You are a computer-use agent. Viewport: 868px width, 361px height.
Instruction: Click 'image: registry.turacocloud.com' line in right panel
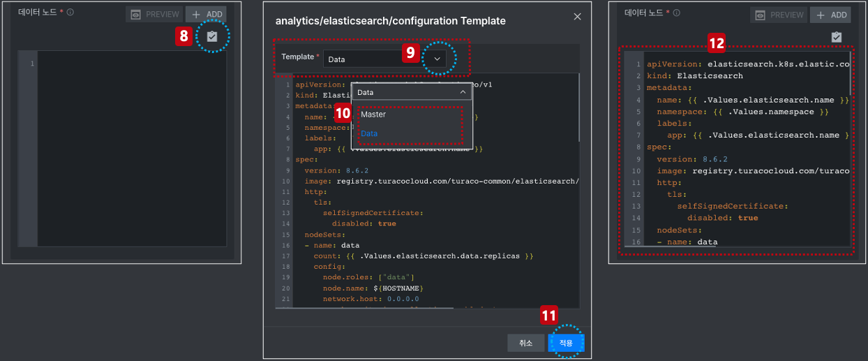pos(753,171)
